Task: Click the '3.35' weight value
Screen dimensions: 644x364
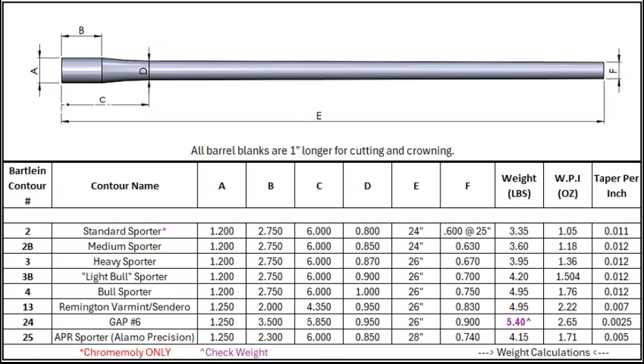Action: coord(519,231)
